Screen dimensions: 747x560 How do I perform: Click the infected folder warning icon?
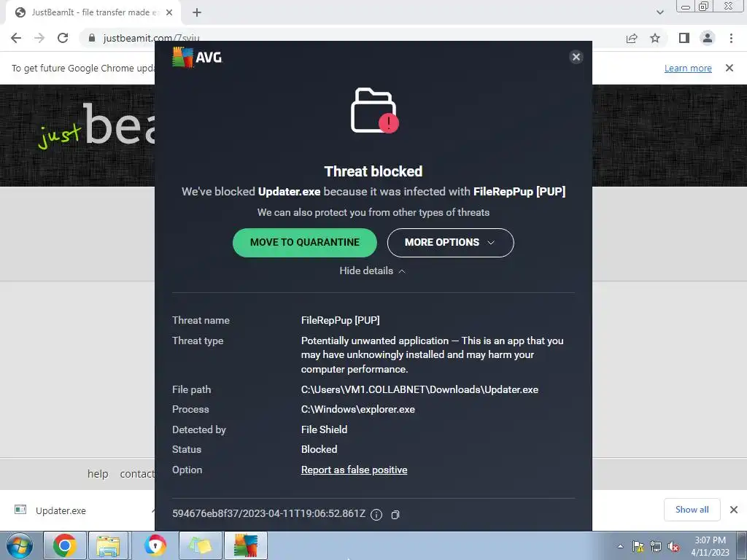(374, 111)
